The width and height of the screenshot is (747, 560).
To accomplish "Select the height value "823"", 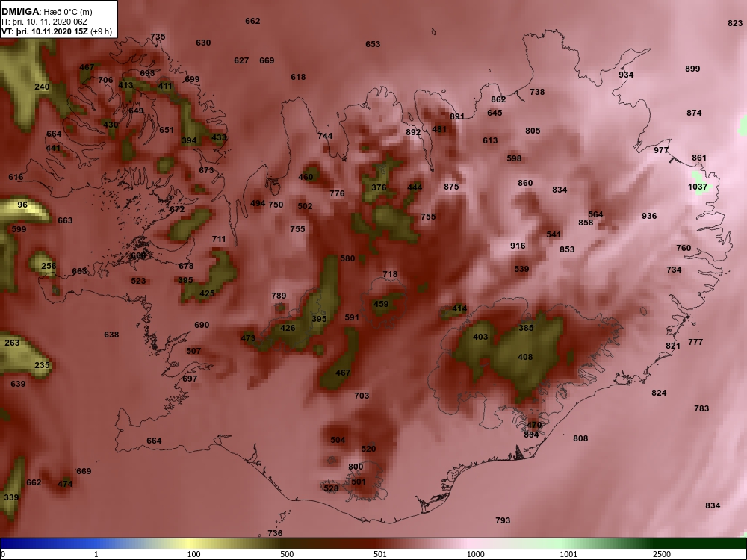I will point(735,23).
